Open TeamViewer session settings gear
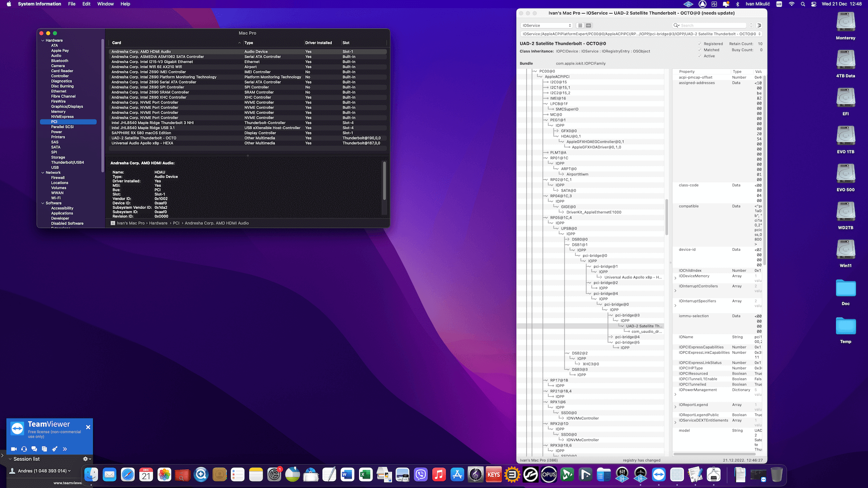The image size is (868, 488). [x=86, y=459]
